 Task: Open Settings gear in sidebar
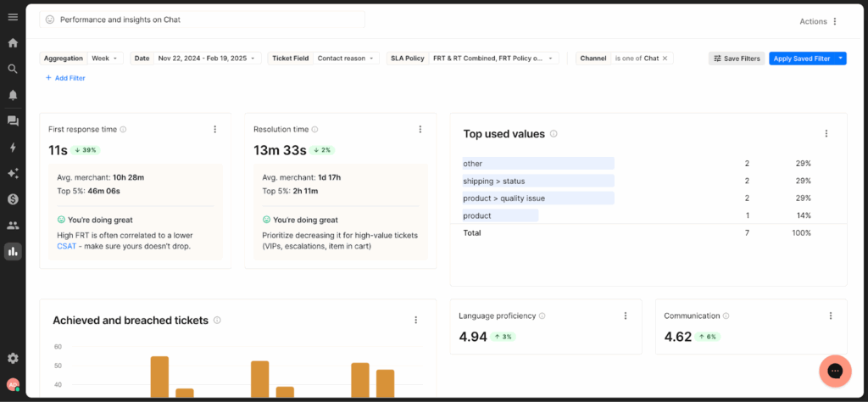[13, 358]
